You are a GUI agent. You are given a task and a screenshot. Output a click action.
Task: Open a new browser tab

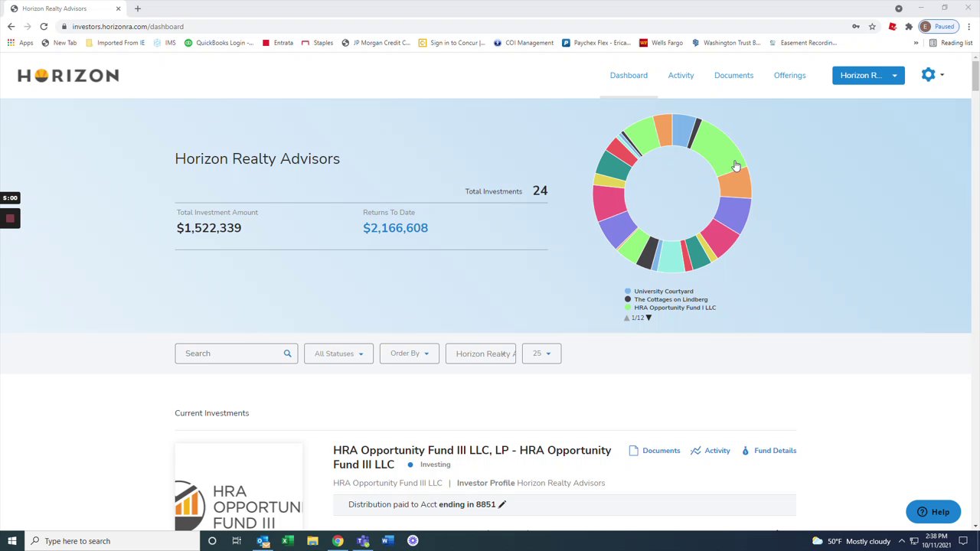coord(138,8)
